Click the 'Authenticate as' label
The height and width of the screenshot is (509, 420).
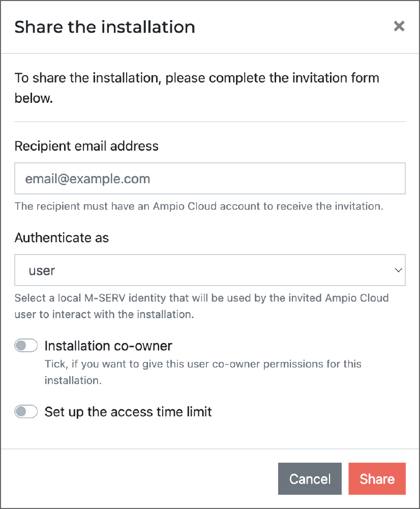click(x=62, y=238)
